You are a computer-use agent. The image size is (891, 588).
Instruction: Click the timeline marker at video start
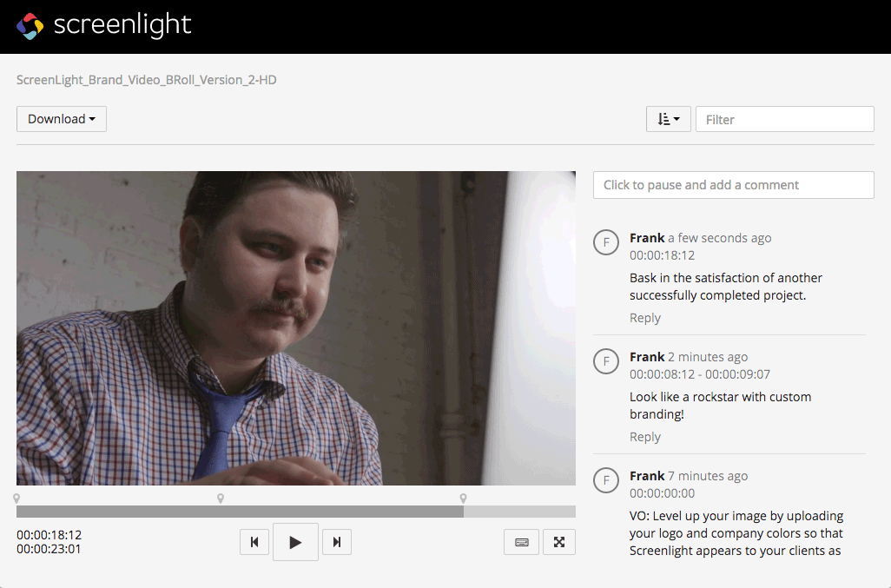(16, 499)
